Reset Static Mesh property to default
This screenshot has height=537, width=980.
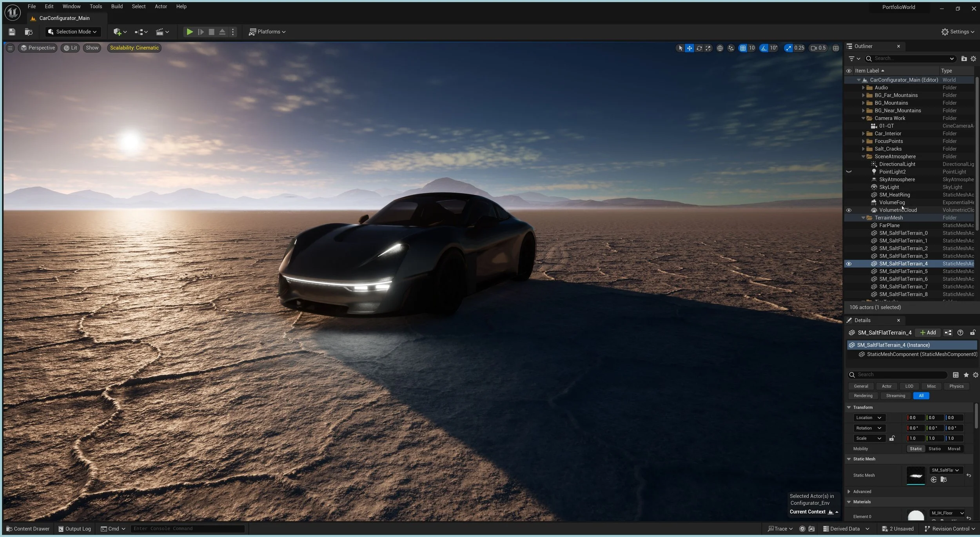coord(969,475)
